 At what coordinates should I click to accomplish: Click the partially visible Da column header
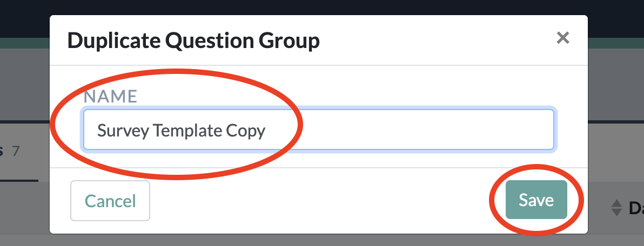636,208
